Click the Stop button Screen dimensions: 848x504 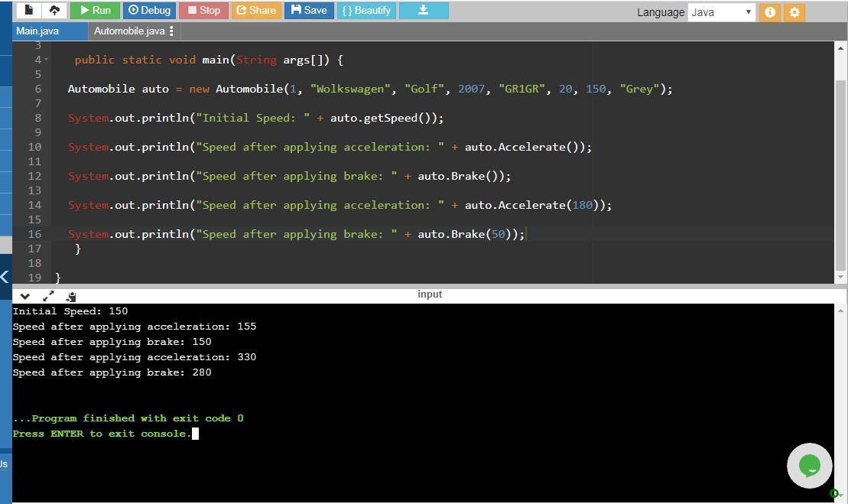[x=203, y=11]
